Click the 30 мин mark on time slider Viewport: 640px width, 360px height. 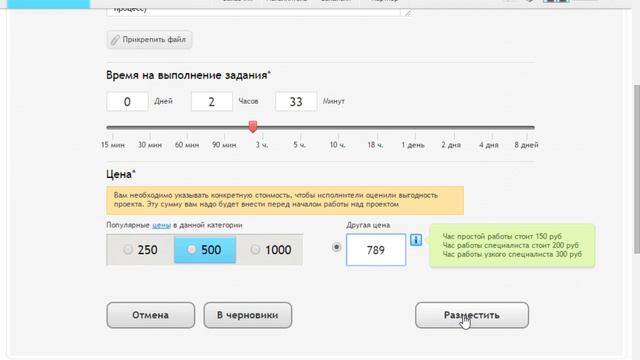pos(150,145)
